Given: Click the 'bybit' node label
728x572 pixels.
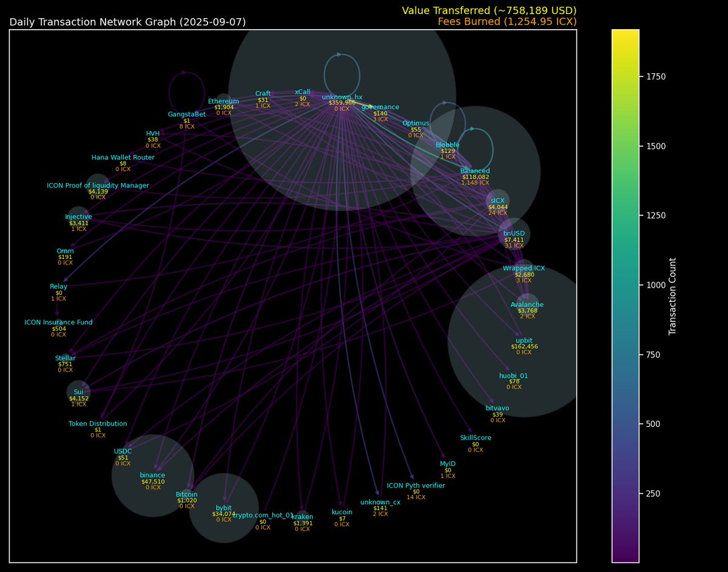Looking at the screenshot, I should [224, 508].
